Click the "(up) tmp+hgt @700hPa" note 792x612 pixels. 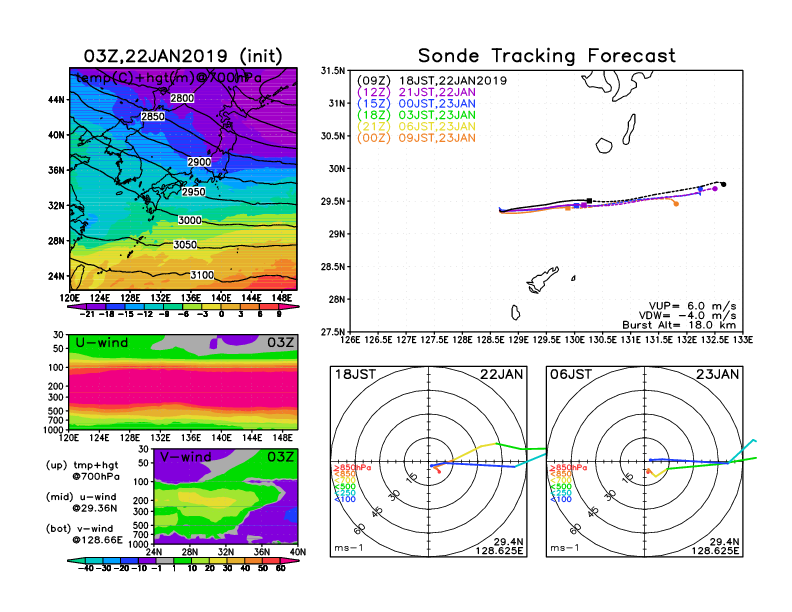[x=82, y=471]
